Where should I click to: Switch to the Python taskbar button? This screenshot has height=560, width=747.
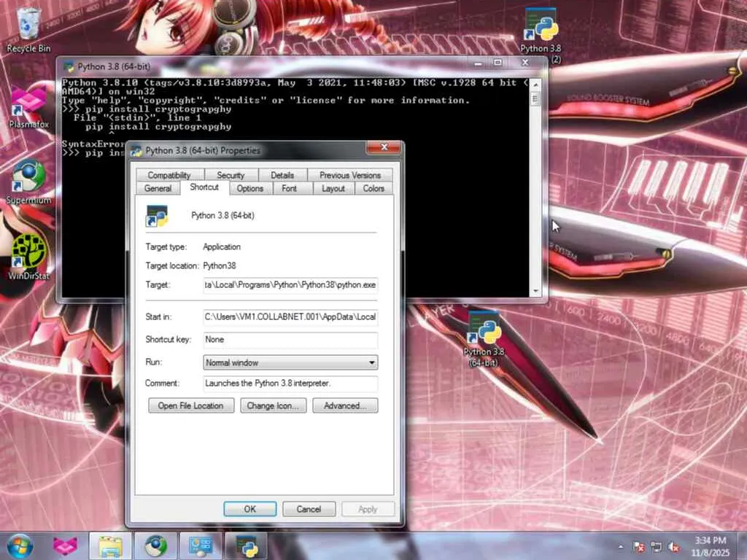coord(246,546)
